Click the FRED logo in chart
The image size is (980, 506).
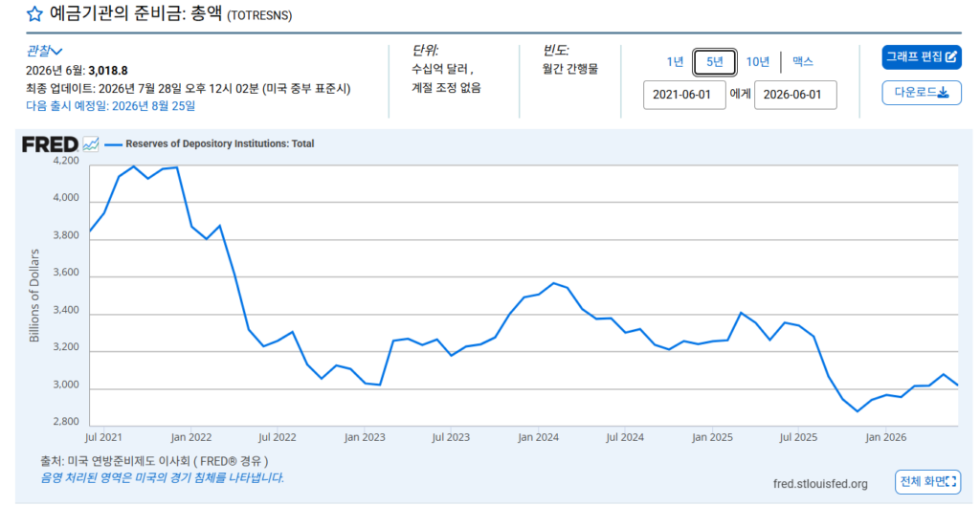point(50,144)
